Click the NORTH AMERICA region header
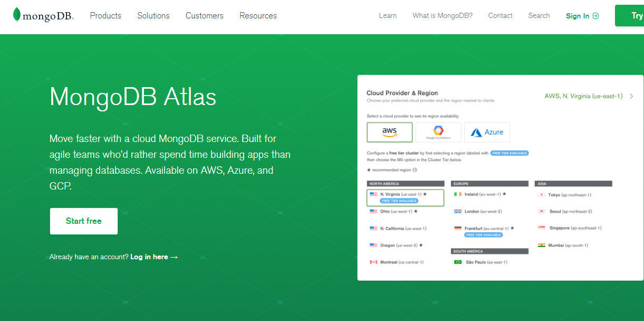The image size is (644, 321). coord(406,184)
